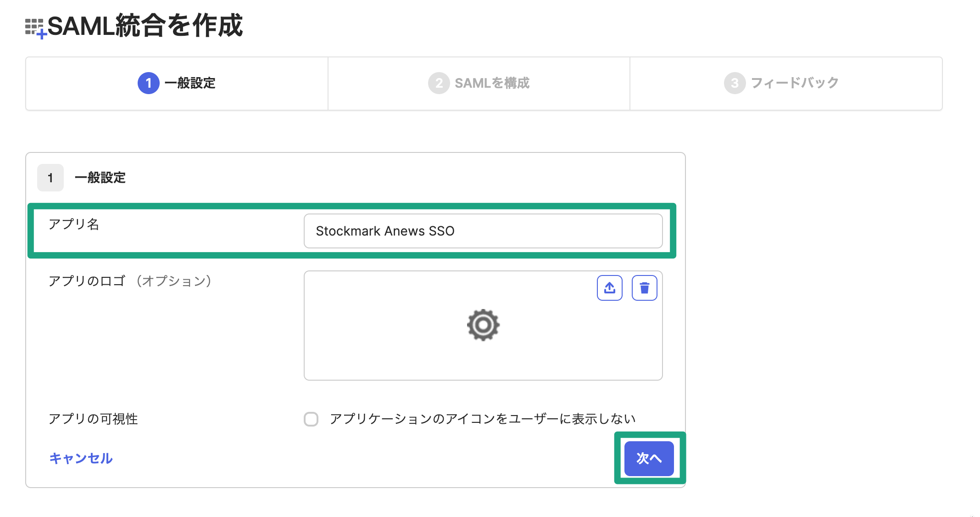
Task: Enable hide application icon from users checkbox
Action: click(x=311, y=419)
